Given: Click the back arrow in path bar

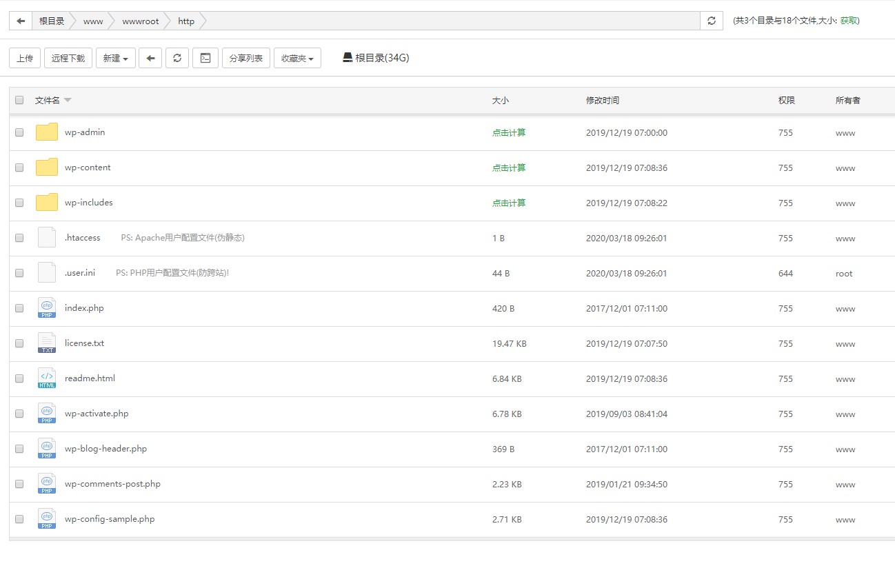Looking at the screenshot, I should (21, 21).
